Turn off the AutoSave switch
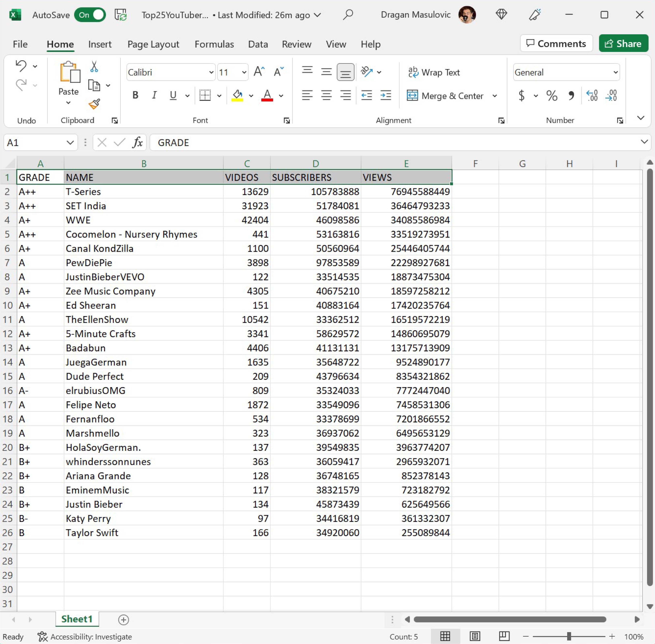The image size is (655, 644). 90,15
